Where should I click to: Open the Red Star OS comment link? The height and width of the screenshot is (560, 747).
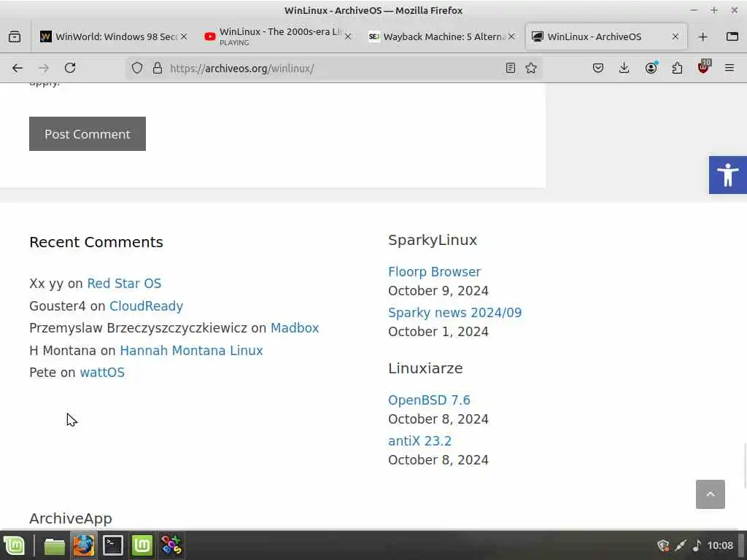[124, 284]
